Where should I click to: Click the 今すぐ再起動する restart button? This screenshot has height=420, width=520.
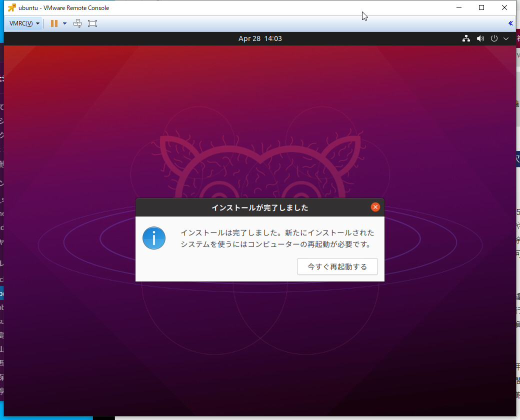[337, 266]
